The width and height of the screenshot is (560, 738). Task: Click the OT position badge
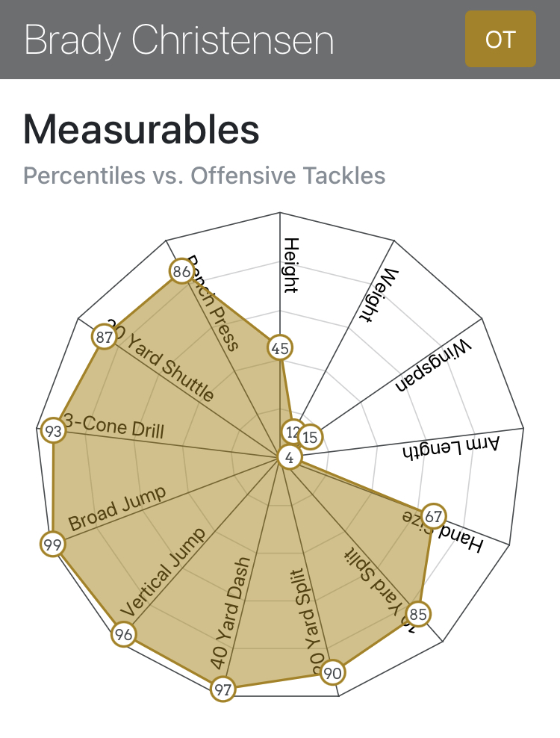pos(500,39)
